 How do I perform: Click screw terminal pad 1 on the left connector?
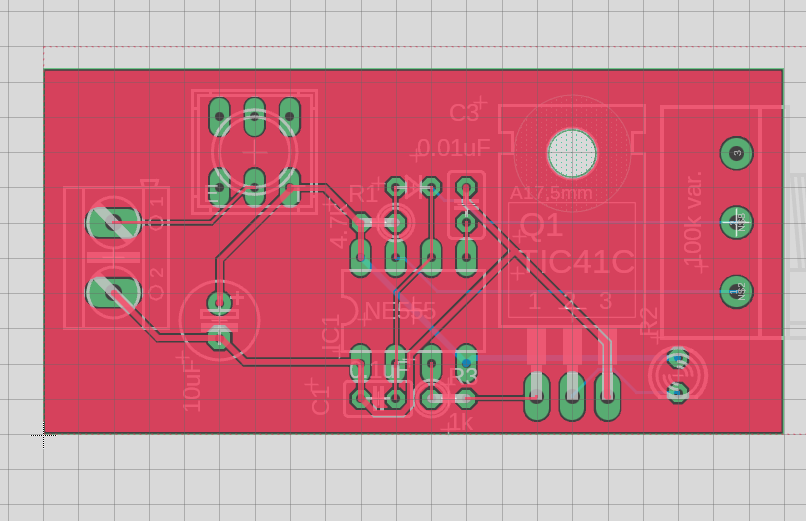point(111,222)
